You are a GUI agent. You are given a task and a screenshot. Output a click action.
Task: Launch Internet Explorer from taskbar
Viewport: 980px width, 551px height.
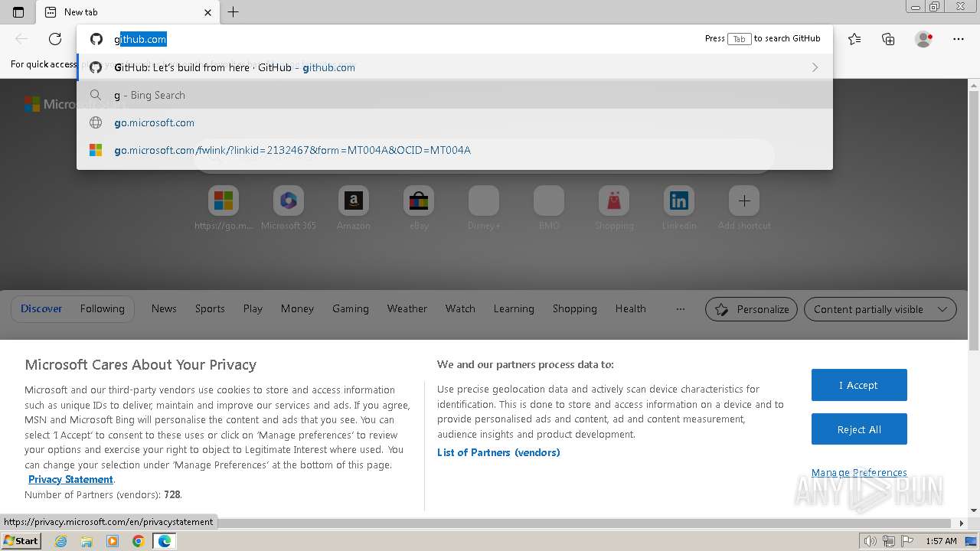click(x=61, y=541)
